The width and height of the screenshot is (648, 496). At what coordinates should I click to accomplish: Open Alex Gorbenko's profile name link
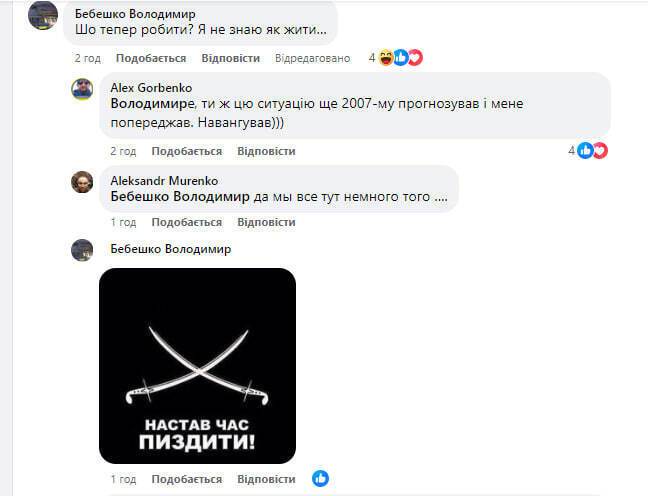(151, 88)
